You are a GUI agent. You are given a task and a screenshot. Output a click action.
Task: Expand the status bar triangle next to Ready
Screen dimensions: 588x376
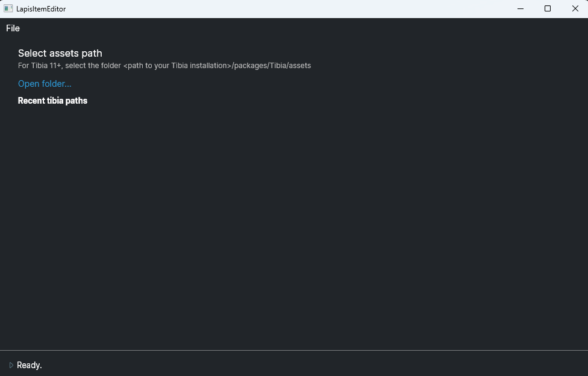click(x=11, y=365)
